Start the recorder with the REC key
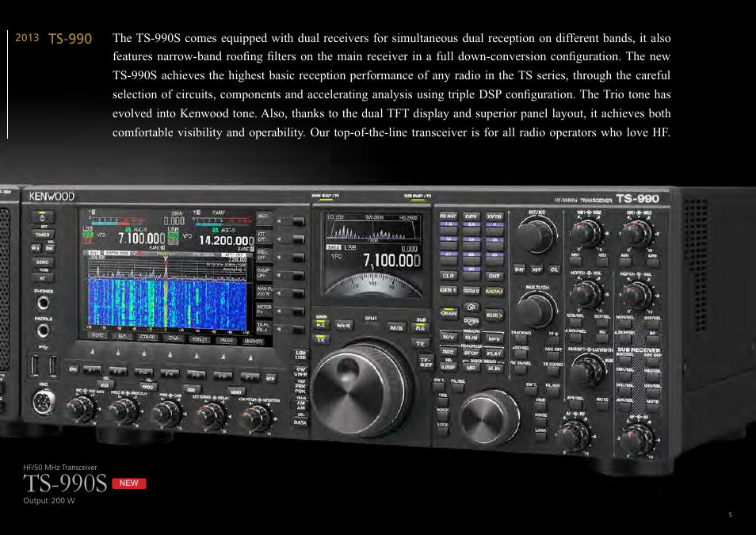This screenshot has width=756, height=535. (448, 352)
